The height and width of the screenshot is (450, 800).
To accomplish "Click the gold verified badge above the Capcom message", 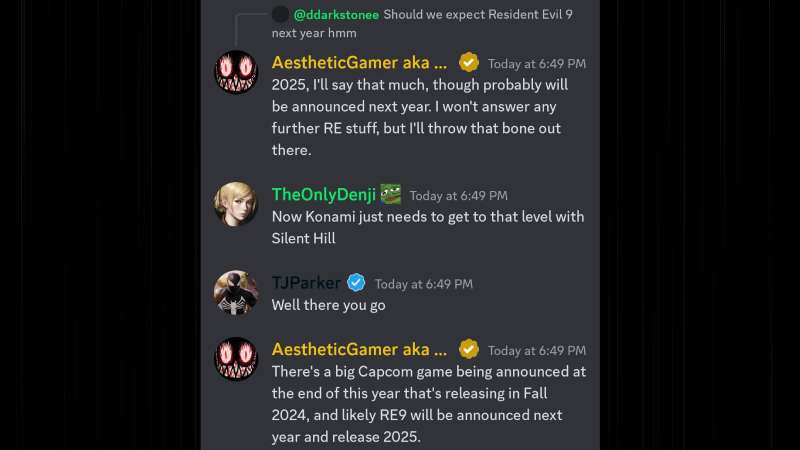I will pos(469,349).
